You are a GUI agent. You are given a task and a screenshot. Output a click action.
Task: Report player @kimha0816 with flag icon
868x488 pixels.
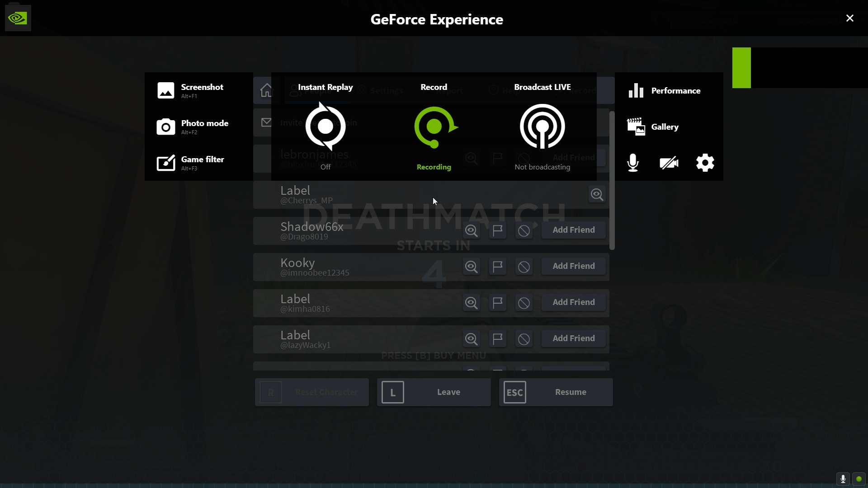(497, 303)
